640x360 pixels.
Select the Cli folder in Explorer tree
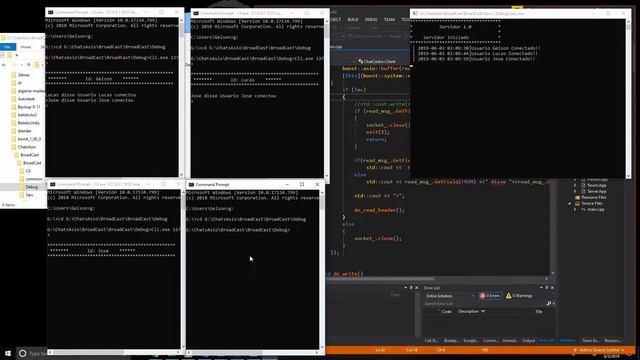pyautogui.click(x=28, y=171)
